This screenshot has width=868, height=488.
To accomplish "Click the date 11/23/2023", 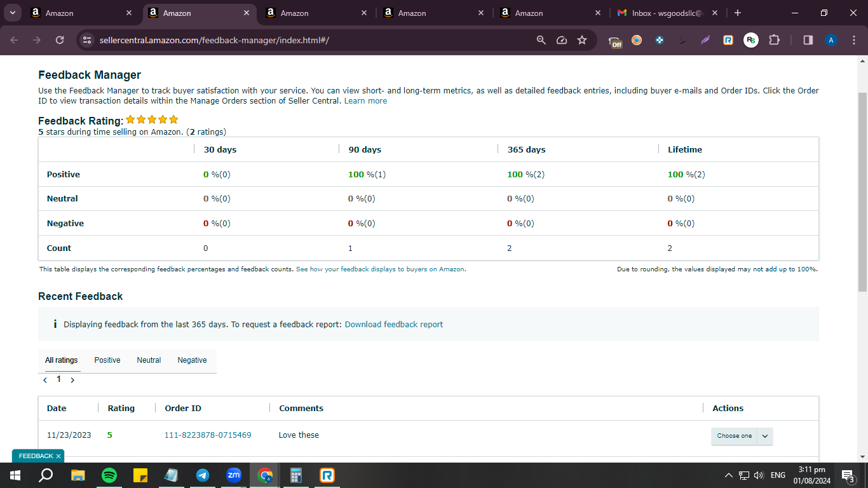I will point(69,435).
